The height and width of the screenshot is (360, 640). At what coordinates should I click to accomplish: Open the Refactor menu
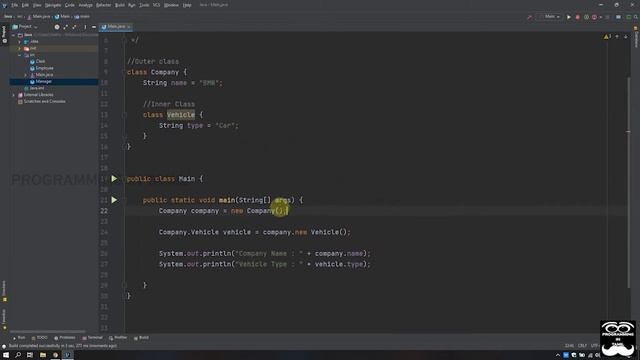tap(103, 5)
